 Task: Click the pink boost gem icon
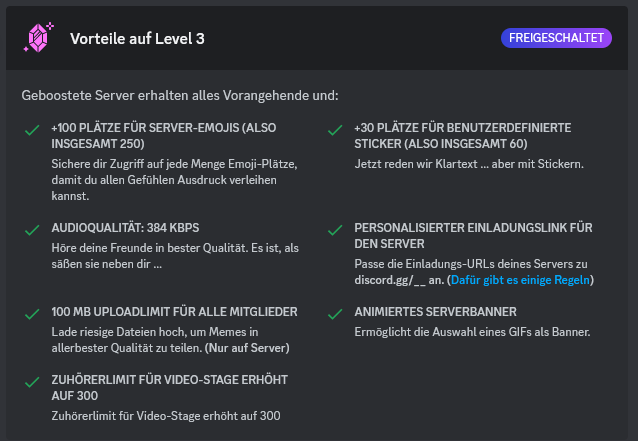click(x=36, y=38)
